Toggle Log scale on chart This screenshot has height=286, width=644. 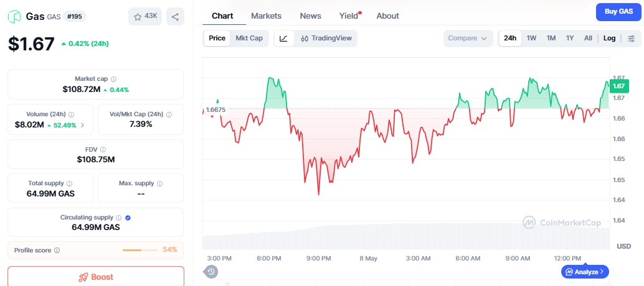click(610, 38)
